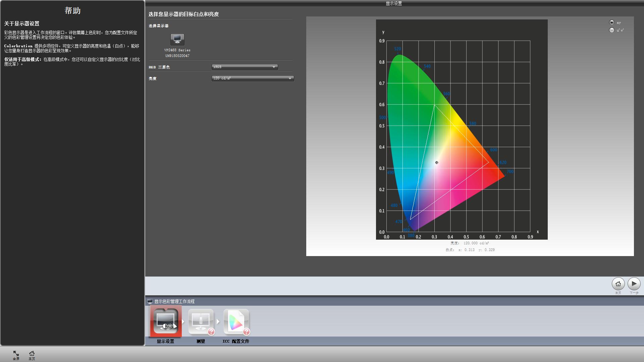Click the red primary corner of the gamut triangle

pyautogui.click(x=489, y=163)
